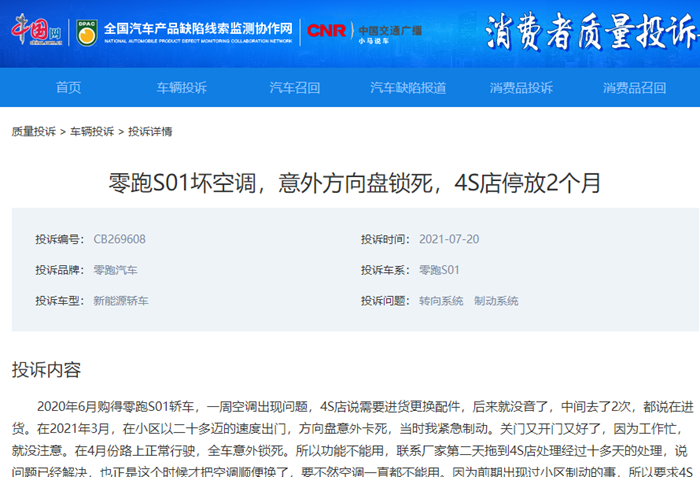This screenshot has height=477, width=700.
Task: Click the 投诉内容 section heading
Action: click(x=46, y=370)
